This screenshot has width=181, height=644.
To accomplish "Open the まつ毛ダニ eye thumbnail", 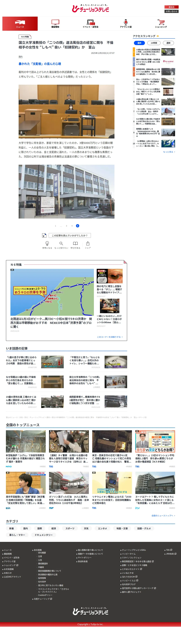I will point(110,276).
